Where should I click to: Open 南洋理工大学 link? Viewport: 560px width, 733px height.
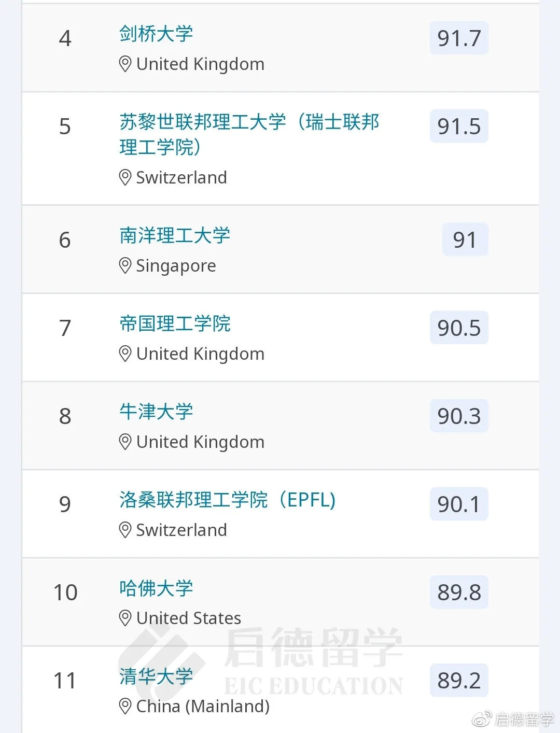(175, 236)
